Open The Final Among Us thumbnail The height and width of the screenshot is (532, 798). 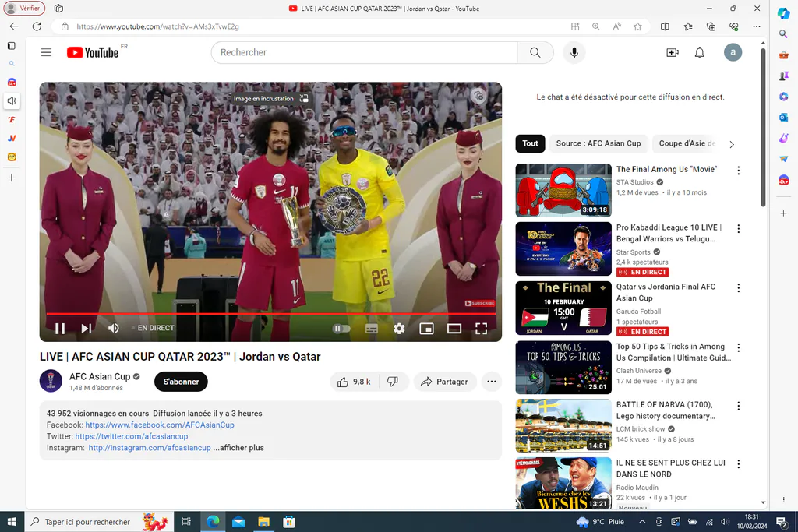click(x=563, y=190)
